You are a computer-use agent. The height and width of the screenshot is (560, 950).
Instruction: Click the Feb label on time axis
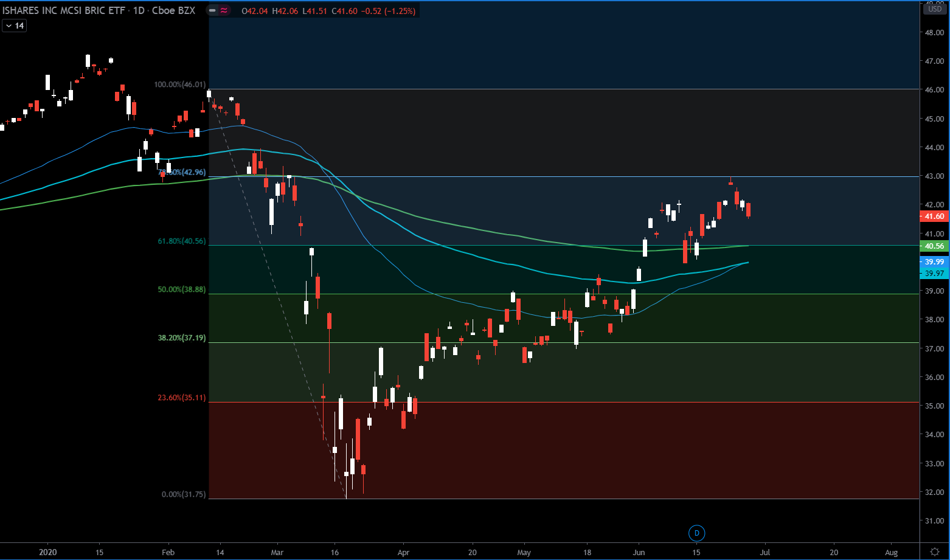tap(168, 553)
